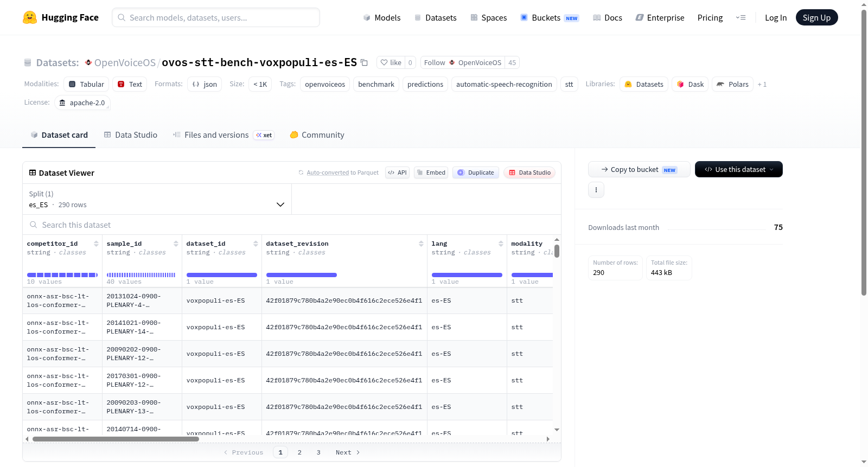Click the table's vertical scrollbar thumb
Viewport: 868px width, 467px height.
pos(557,251)
